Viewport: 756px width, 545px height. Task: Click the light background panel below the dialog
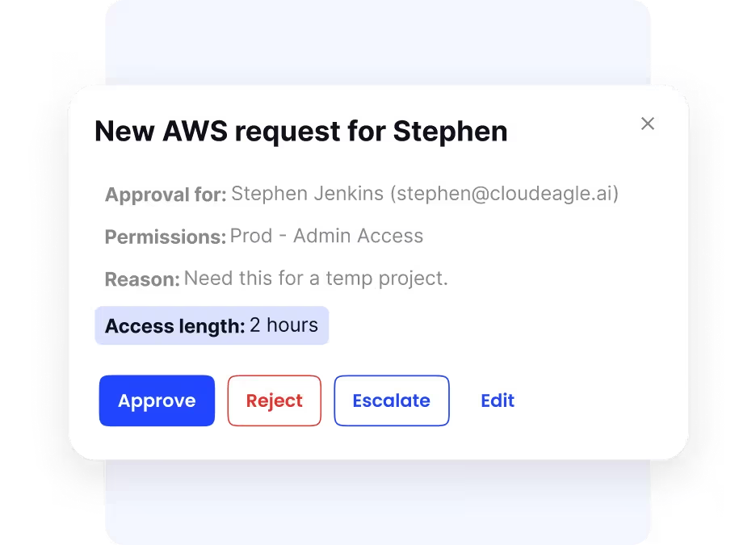pos(378,502)
